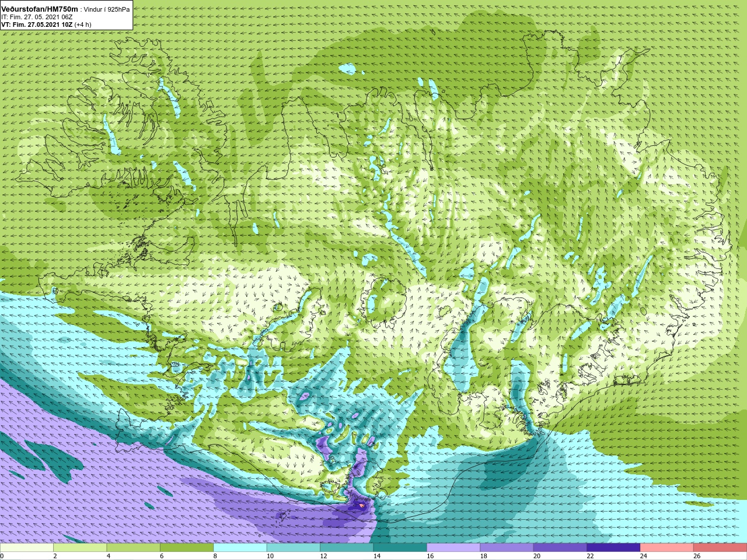Screen dimensions: 747x560
Task: Select the dark indigo 22–24 legend swatch
Action: pyautogui.click(x=613, y=548)
